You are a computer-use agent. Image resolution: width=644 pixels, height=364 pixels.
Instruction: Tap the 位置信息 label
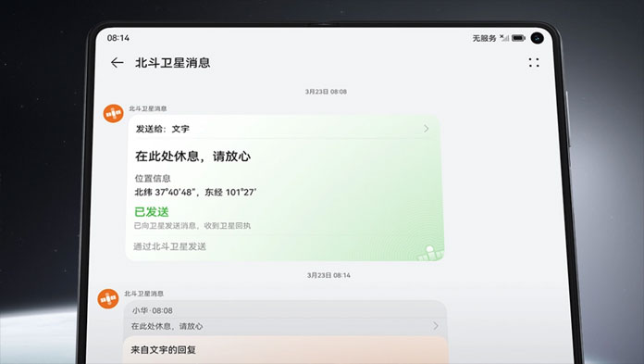(153, 179)
